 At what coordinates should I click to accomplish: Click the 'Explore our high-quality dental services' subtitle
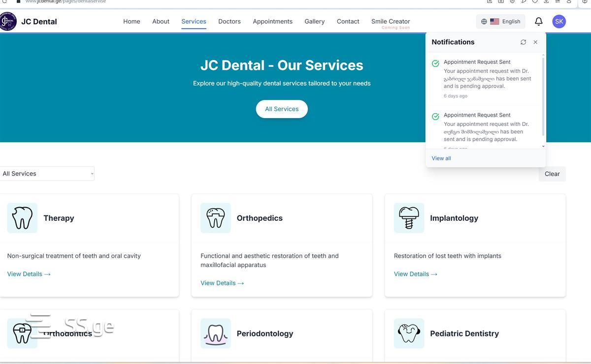282,83
